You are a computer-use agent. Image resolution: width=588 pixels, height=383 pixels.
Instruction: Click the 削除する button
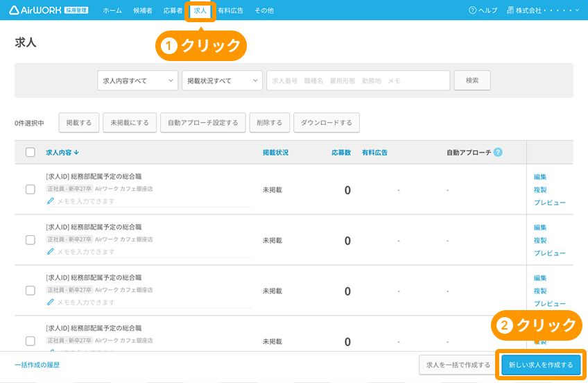pyautogui.click(x=270, y=123)
